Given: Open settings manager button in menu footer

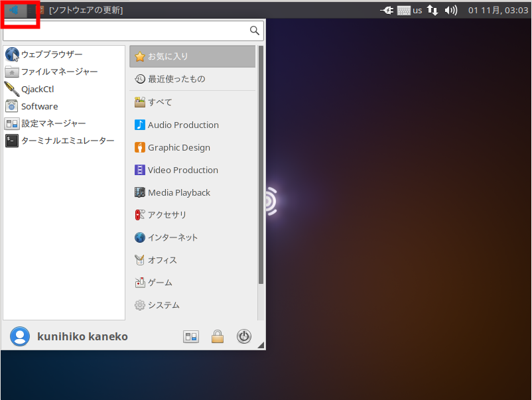Looking at the screenshot, I should (x=191, y=336).
